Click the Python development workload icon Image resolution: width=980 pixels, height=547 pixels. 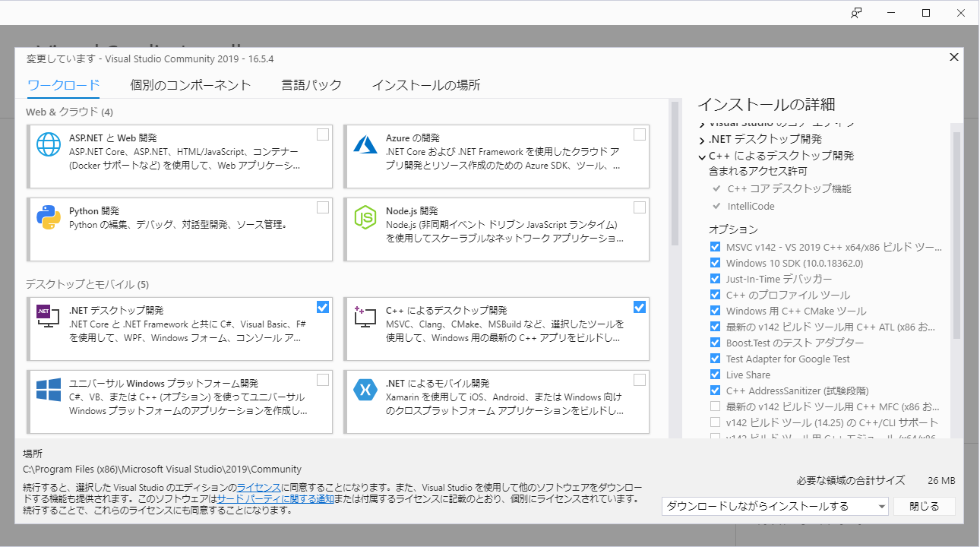[49, 217]
